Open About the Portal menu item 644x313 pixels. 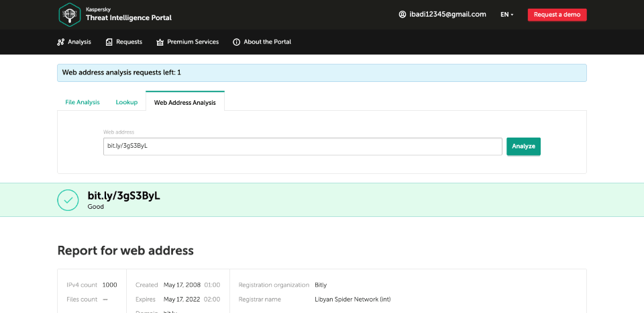[x=262, y=42]
